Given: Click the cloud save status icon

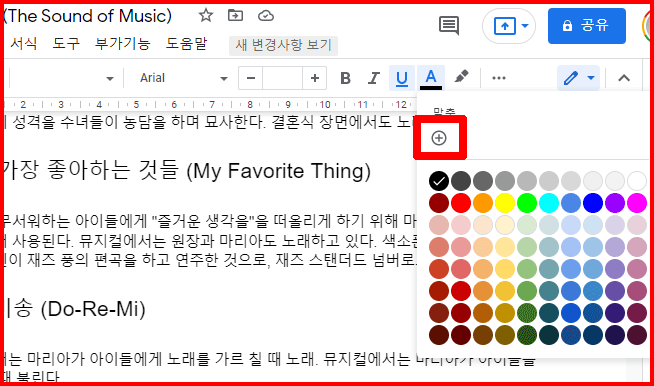Looking at the screenshot, I should pyautogui.click(x=266, y=16).
